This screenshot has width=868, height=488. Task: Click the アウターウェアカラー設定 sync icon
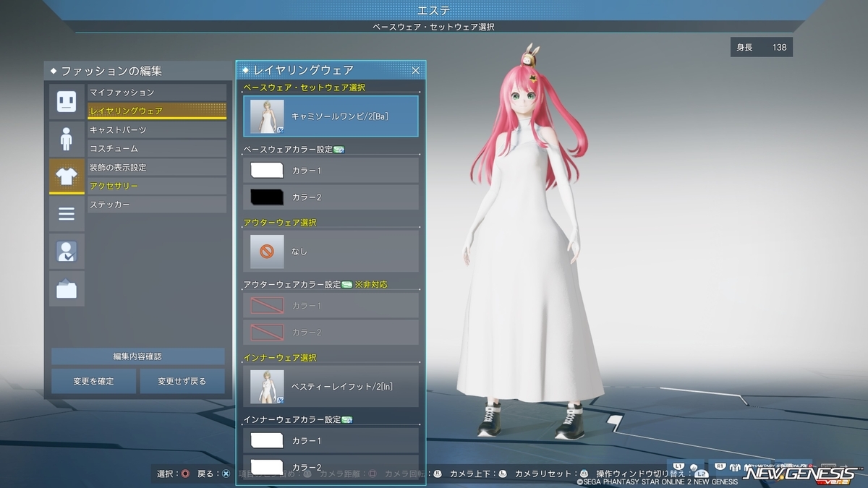click(346, 284)
